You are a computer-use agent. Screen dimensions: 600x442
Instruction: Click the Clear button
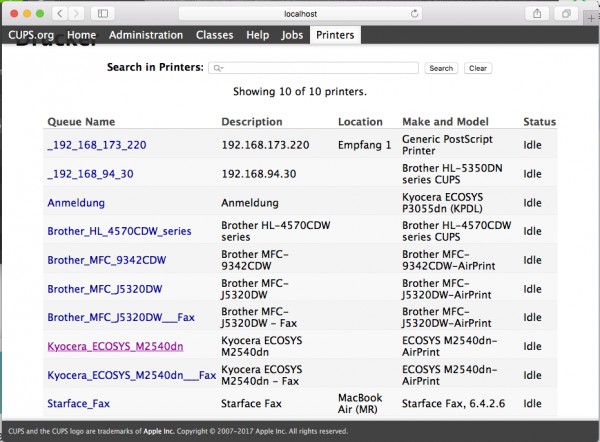point(478,68)
